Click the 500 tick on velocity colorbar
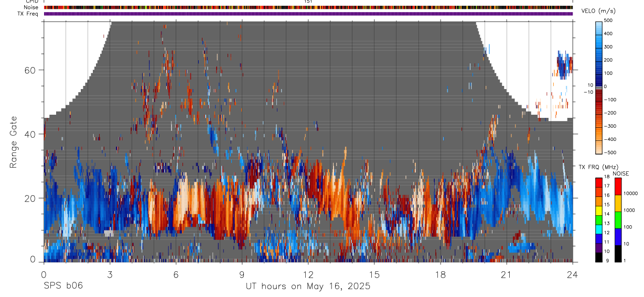 tap(608, 20)
